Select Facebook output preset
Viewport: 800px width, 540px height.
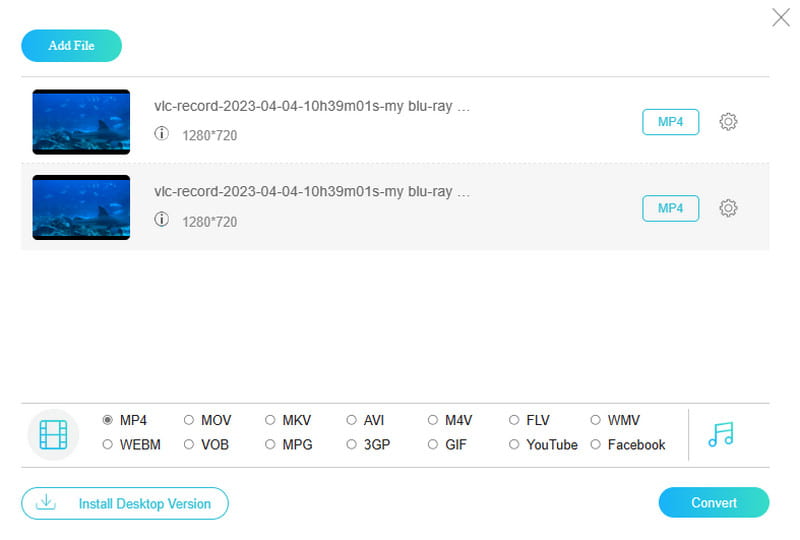pyautogui.click(x=595, y=445)
